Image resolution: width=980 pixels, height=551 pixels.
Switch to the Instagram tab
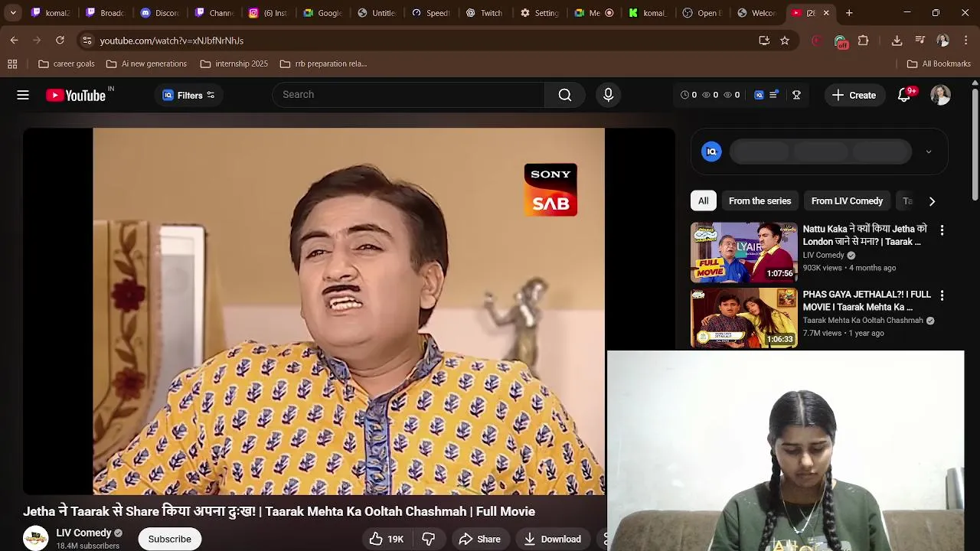point(268,13)
